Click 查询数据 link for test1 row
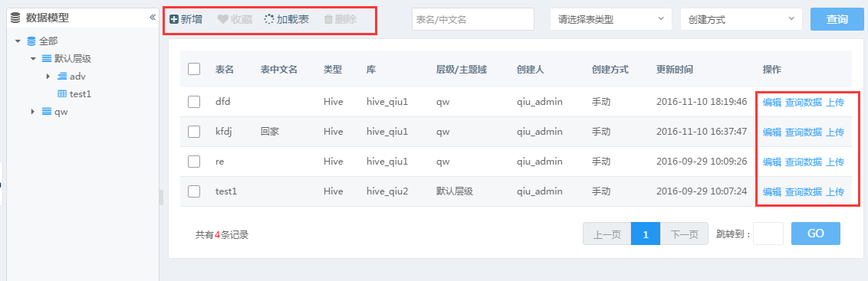Viewport: 868px width, 281px height. pos(804,191)
